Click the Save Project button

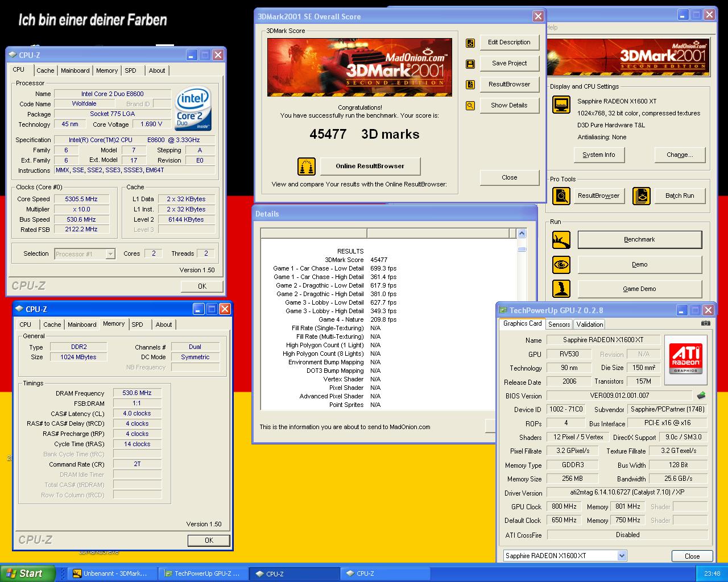click(x=509, y=64)
